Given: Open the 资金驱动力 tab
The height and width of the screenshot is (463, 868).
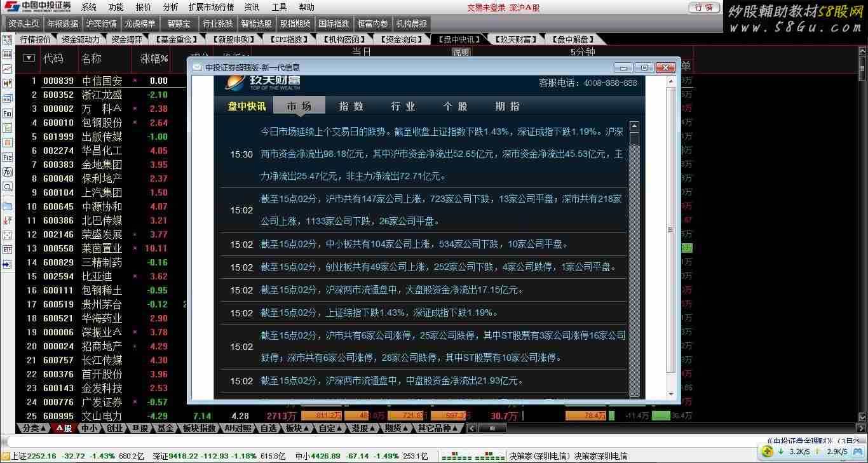Looking at the screenshot, I should pyautogui.click(x=81, y=39).
